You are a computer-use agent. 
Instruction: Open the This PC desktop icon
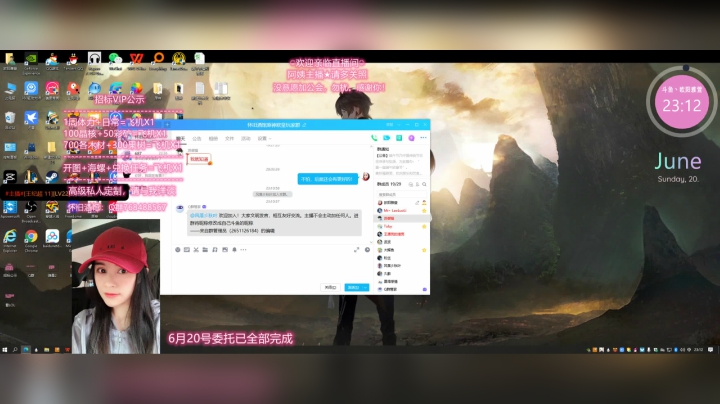click(10, 91)
